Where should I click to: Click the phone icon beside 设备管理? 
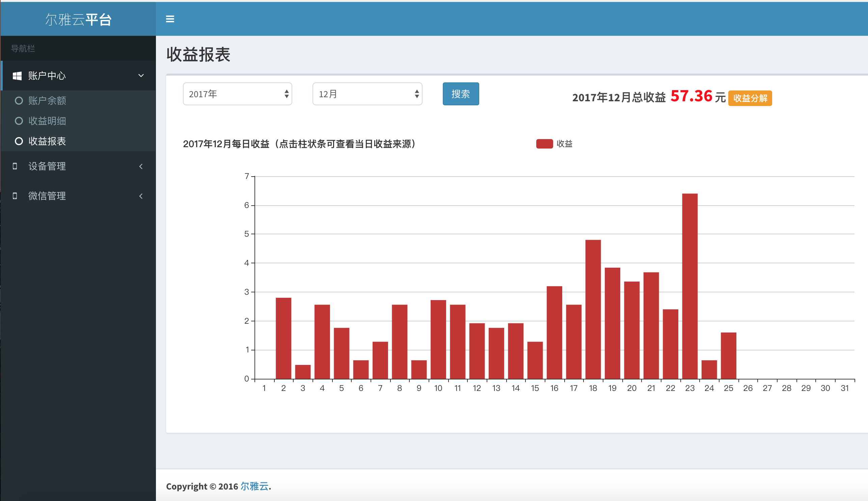tap(15, 166)
